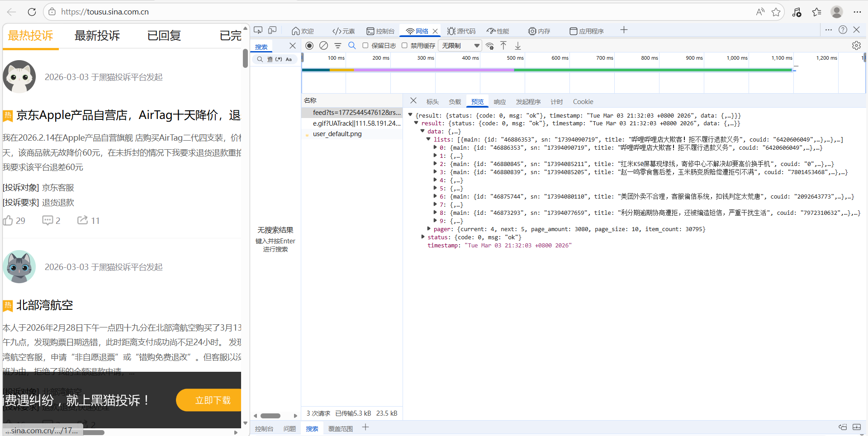The image size is (868, 436).
Task: Click the record network log icon
Action: tap(309, 46)
